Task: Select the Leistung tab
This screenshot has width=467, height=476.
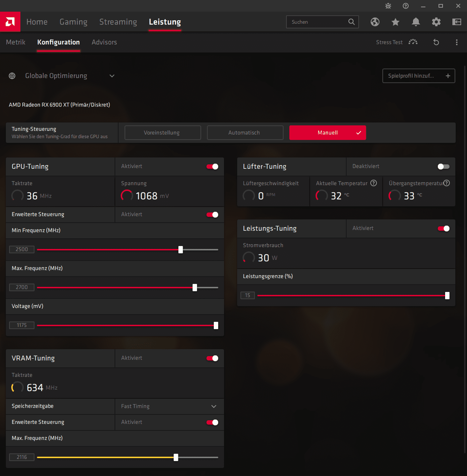Action: pyautogui.click(x=165, y=22)
